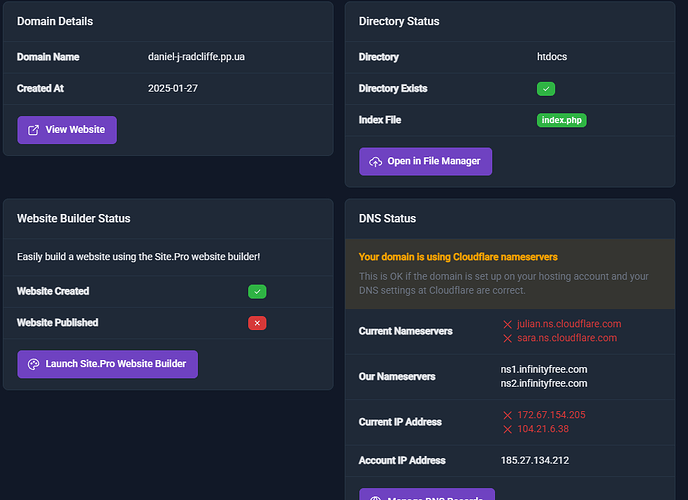Select the domain name daniel-j-radcliffe.pp.ua
Image resolution: width=688 pixels, height=500 pixels.
pos(196,57)
